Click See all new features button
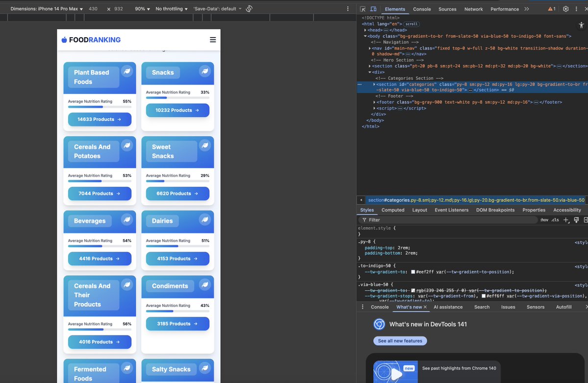 [x=400, y=341]
